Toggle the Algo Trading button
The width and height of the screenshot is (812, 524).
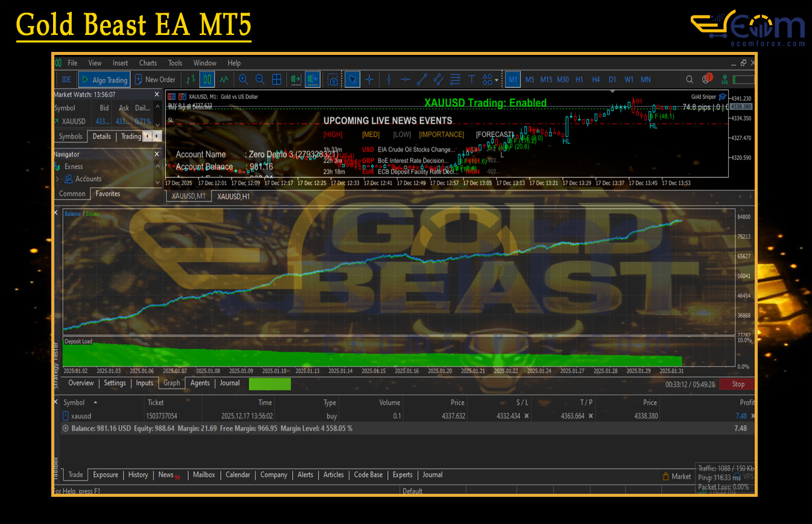(103, 79)
